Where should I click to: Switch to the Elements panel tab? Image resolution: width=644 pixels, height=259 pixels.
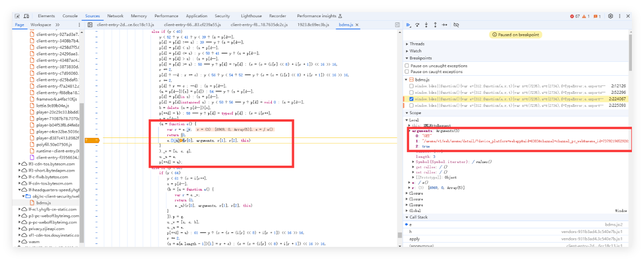point(46,16)
